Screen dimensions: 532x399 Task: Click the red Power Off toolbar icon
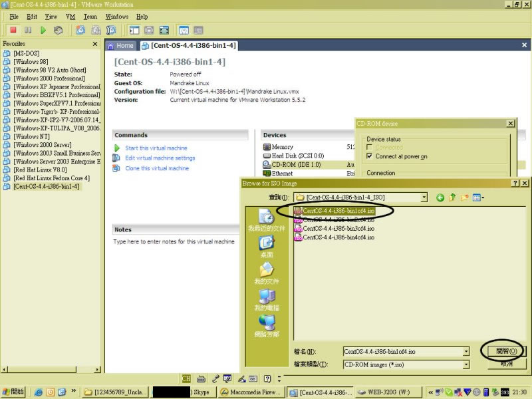pos(13,30)
